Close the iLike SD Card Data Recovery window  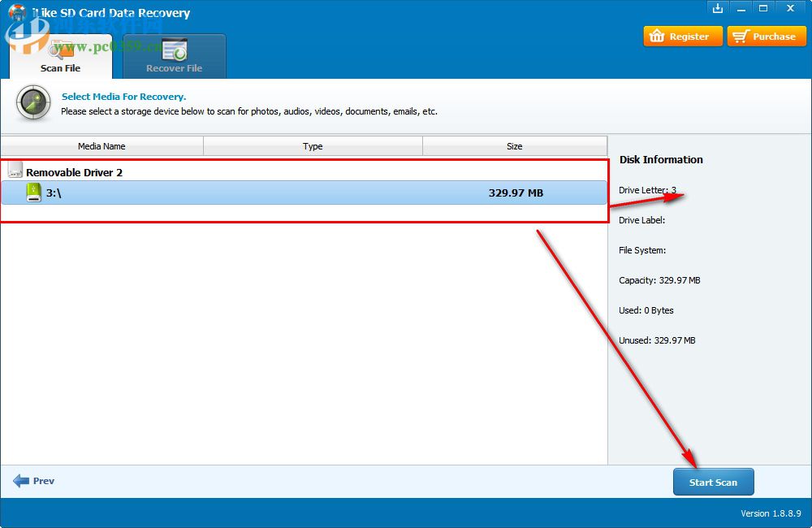(x=790, y=8)
